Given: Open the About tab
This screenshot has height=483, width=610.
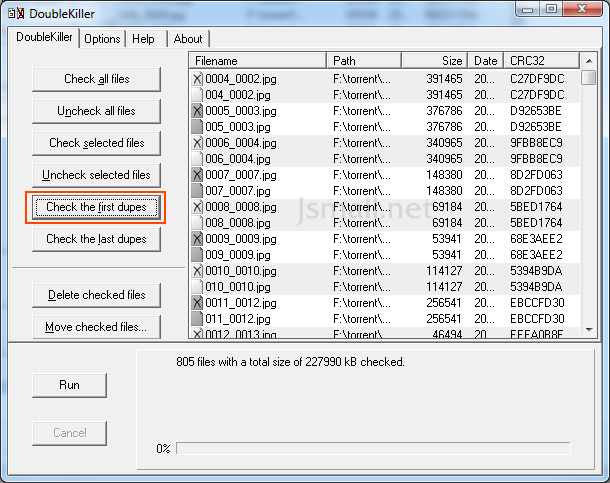Looking at the screenshot, I should coord(188,39).
